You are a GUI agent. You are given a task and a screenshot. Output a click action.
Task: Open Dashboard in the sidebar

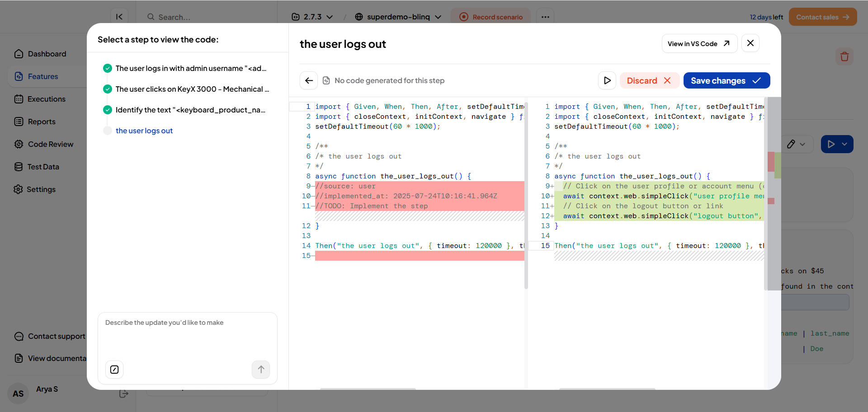point(47,54)
